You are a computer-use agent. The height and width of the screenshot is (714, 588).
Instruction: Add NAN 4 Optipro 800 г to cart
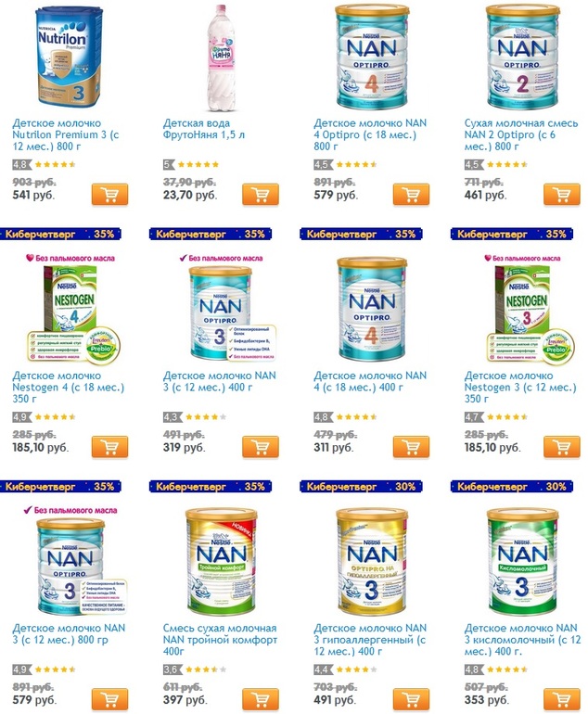[x=411, y=195]
